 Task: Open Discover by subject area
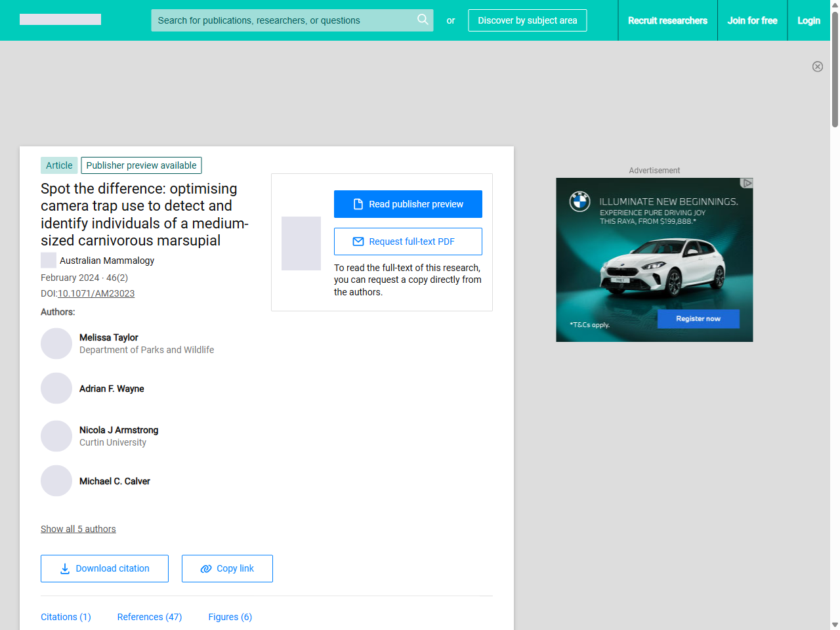click(x=527, y=20)
